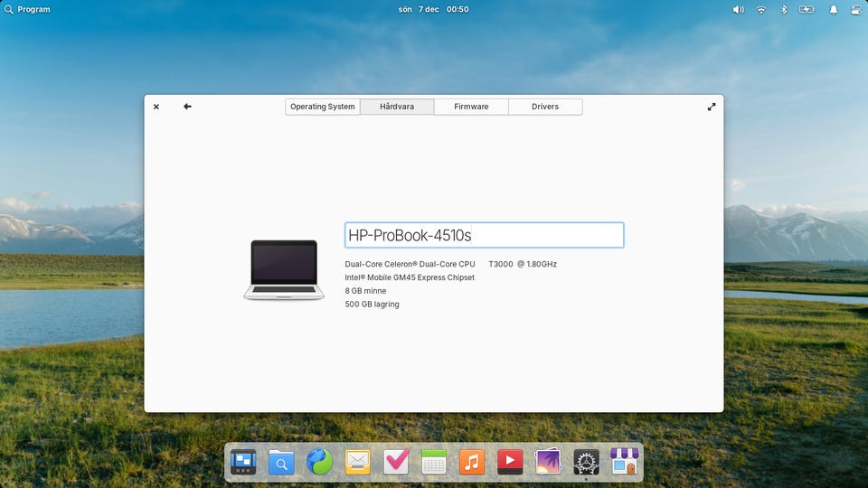Launch the Files app from the dock
This screenshot has width=868, height=488.
pos(281,462)
